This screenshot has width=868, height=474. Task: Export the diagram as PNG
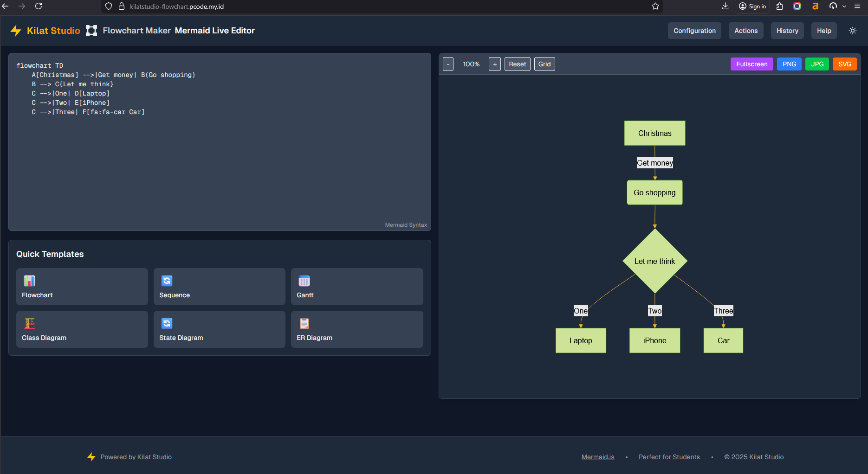pyautogui.click(x=789, y=64)
